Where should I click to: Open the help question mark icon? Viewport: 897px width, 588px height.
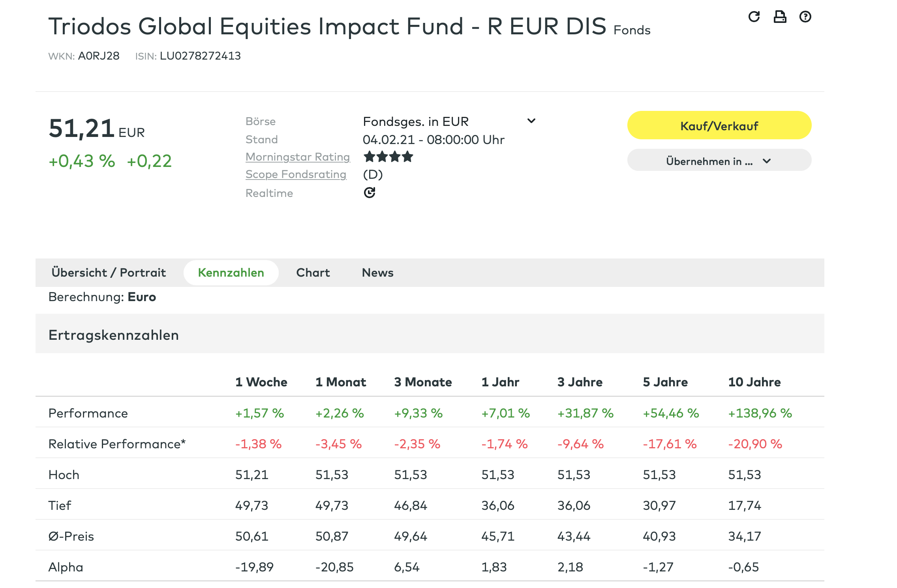[805, 17]
